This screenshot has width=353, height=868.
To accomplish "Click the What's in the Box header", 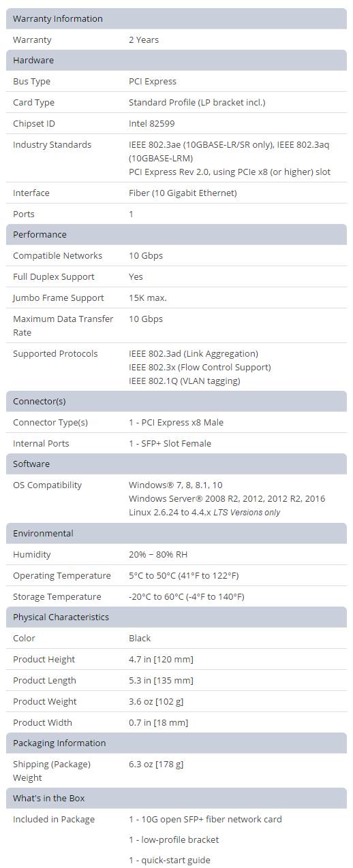I will pyautogui.click(x=176, y=798).
